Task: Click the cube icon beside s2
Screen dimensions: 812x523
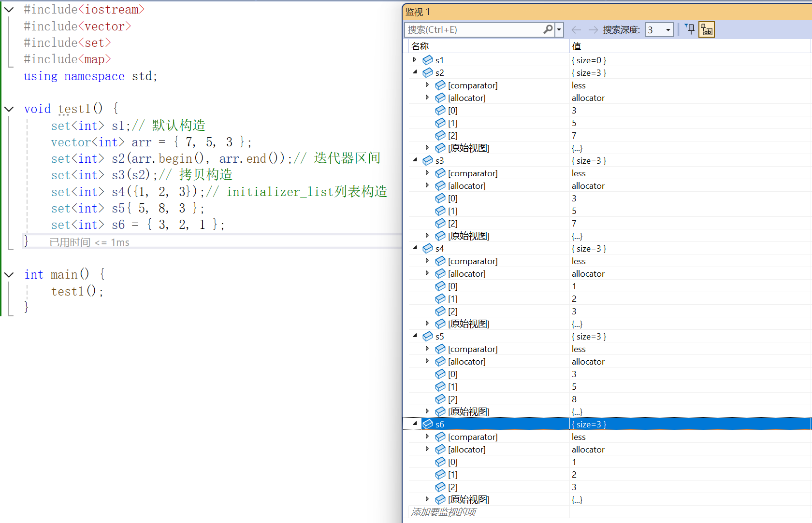Action: pos(428,72)
